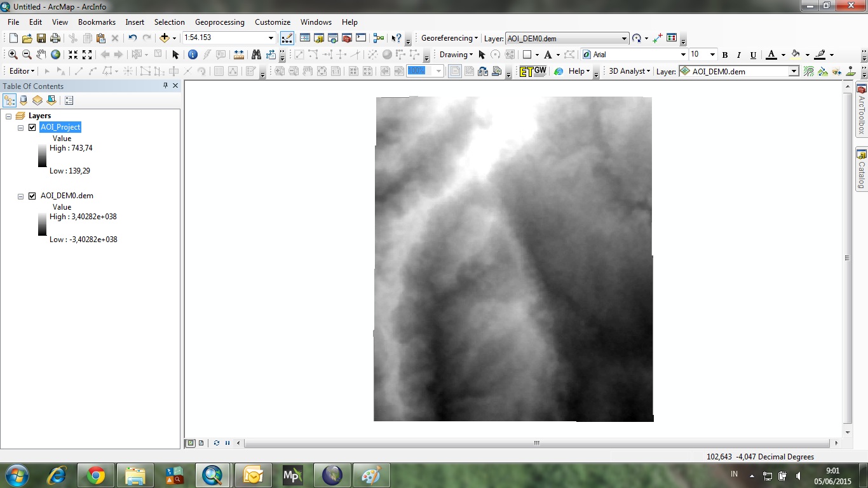Screen dimensions: 868x488
Task: Open the Bookmarks menu
Action: tap(97, 22)
